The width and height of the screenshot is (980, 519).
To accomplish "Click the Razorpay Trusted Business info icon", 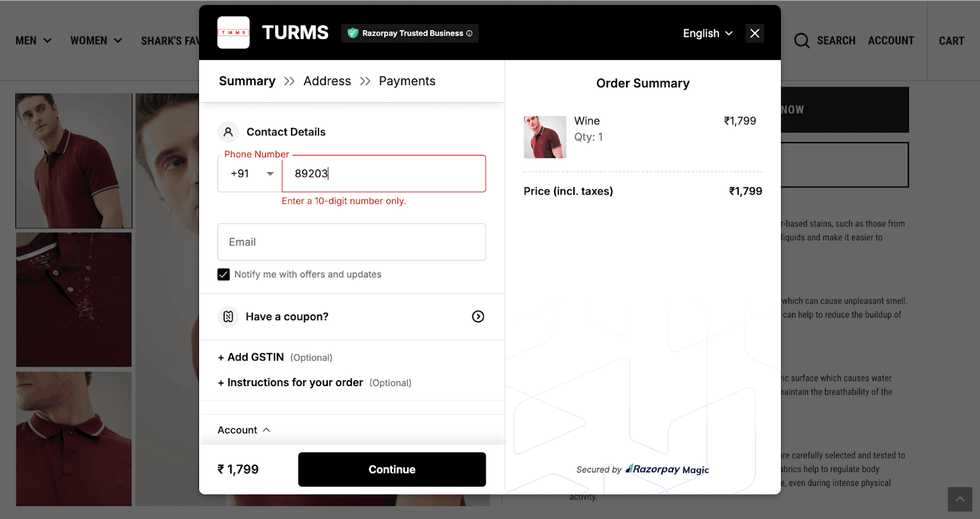I will (x=470, y=34).
